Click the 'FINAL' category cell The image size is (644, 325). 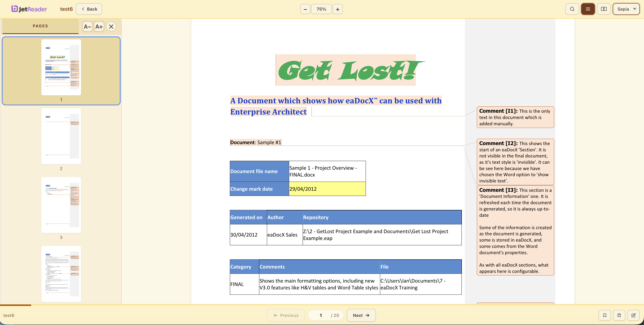[244, 284]
